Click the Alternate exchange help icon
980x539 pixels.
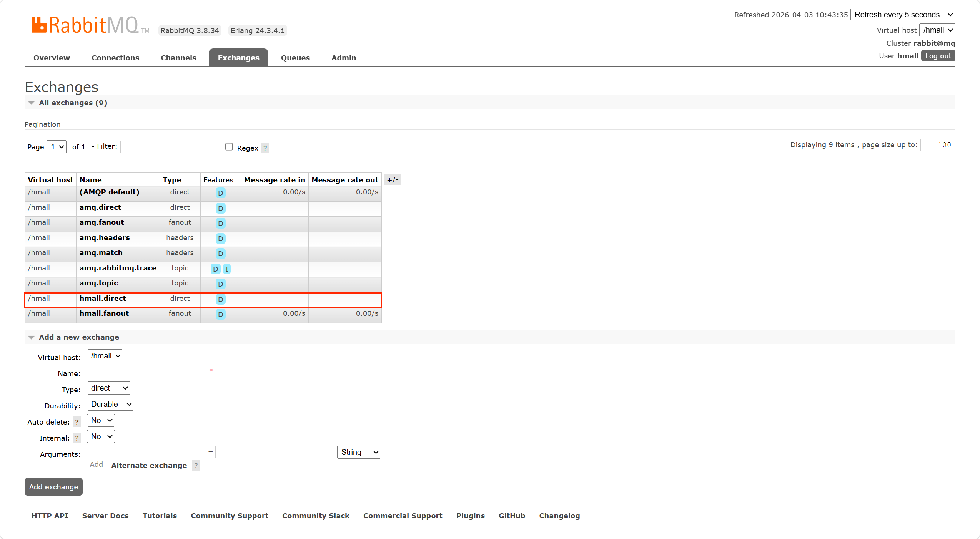click(x=196, y=465)
